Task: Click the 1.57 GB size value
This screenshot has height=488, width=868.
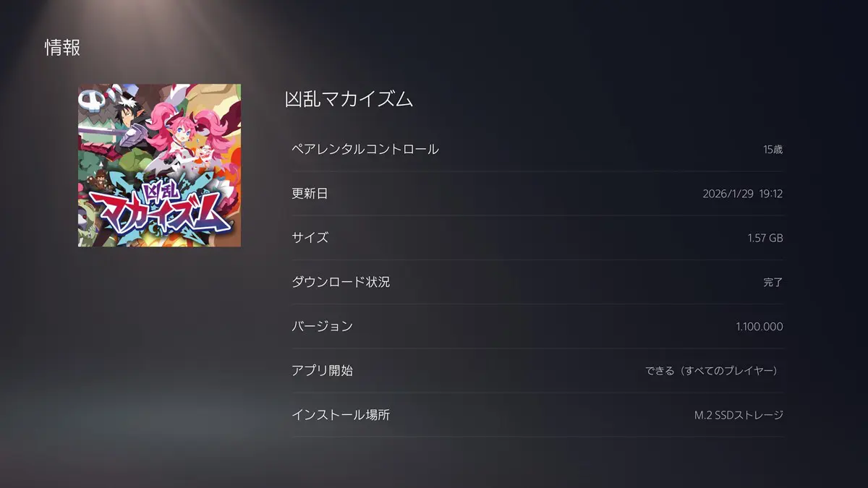Action: [x=765, y=238]
